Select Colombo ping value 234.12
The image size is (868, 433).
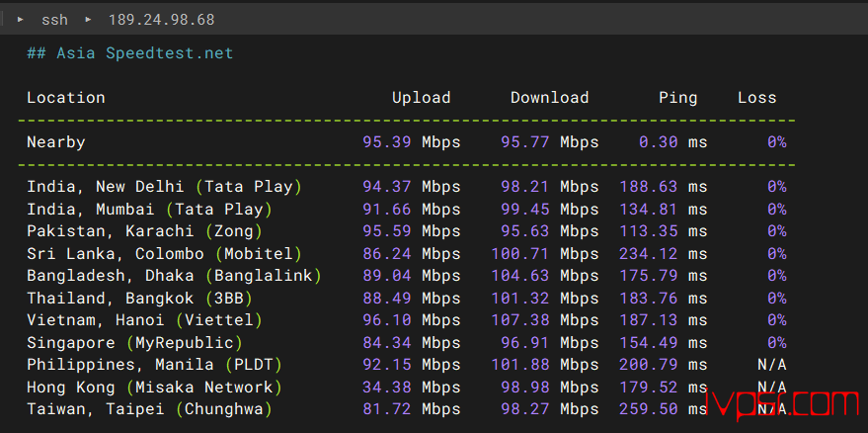pyautogui.click(x=648, y=254)
